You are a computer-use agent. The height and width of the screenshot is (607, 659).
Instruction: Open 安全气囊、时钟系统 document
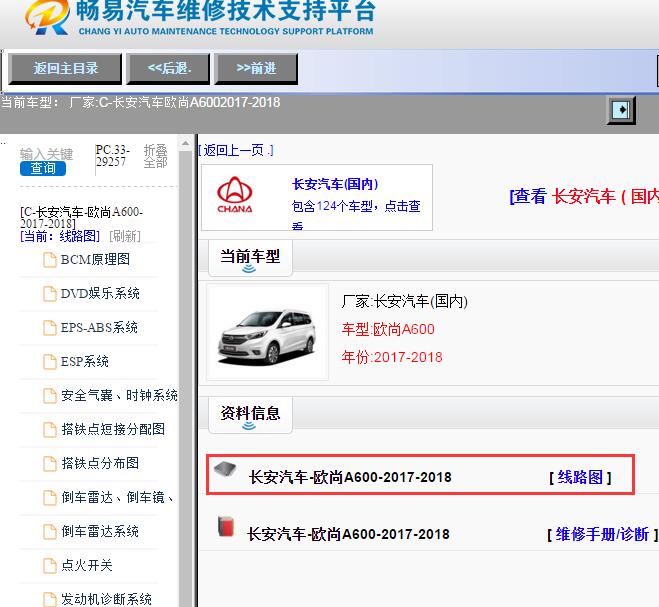[x=119, y=396]
